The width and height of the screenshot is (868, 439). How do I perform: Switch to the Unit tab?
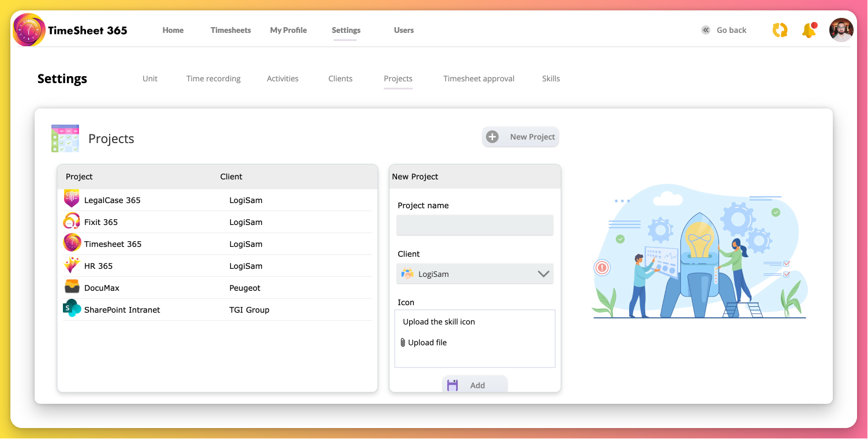coord(150,78)
